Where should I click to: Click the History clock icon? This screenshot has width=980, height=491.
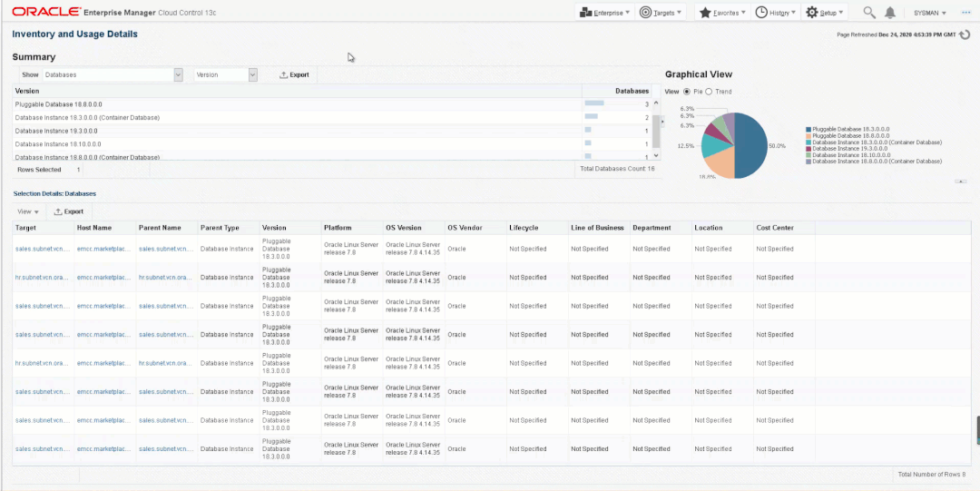point(761,13)
